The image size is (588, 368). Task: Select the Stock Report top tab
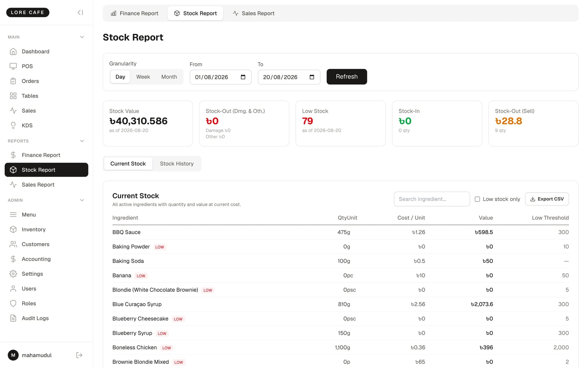tap(195, 13)
